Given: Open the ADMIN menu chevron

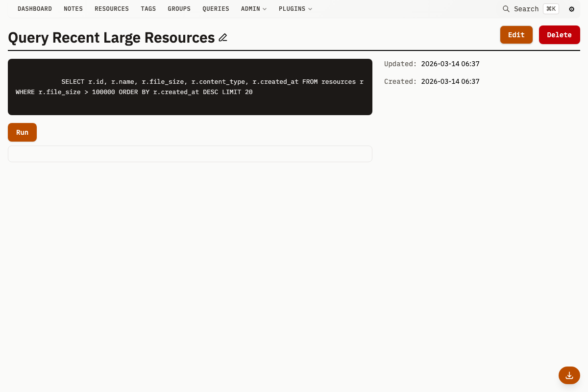Looking at the screenshot, I should pos(265,9).
